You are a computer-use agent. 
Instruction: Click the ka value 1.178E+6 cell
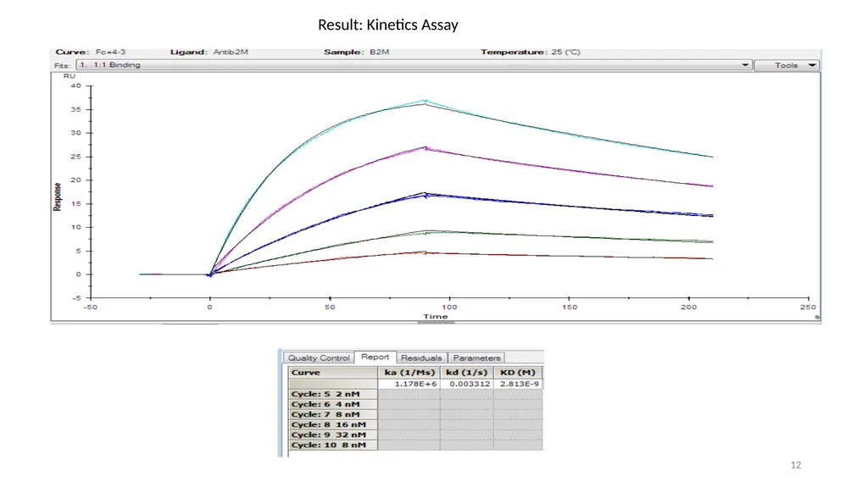409,384
